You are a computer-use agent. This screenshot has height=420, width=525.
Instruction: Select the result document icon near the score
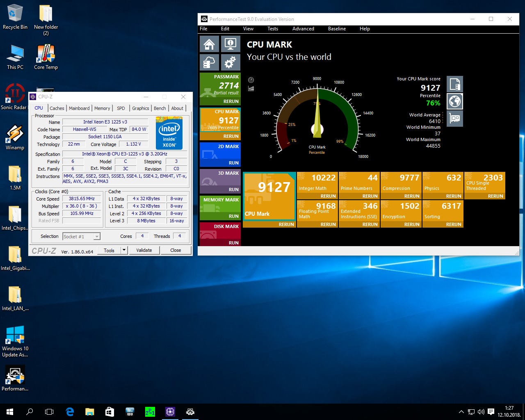tap(455, 84)
